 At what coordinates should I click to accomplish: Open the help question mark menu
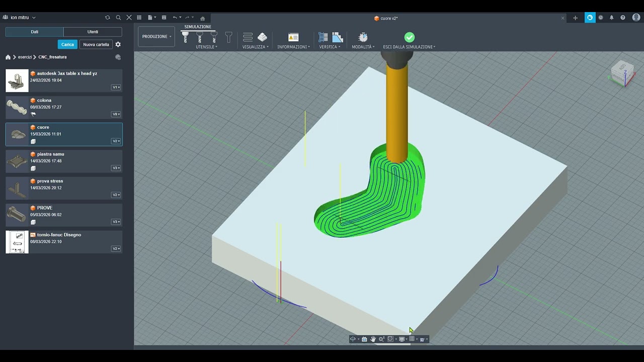(x=623, y=18)
